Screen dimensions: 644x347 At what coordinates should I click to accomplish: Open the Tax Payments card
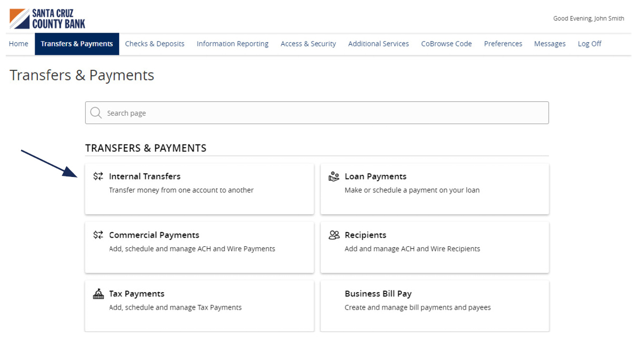199,305
